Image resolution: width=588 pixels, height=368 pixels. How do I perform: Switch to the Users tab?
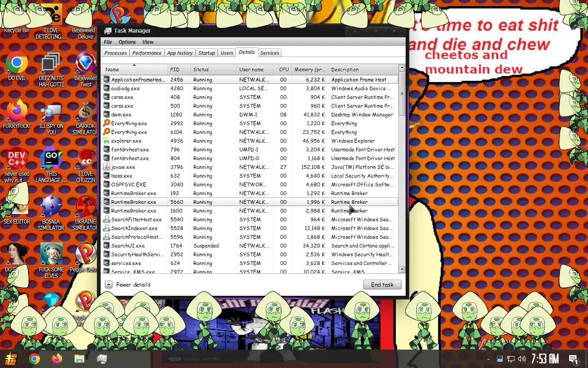click(227, 53)
